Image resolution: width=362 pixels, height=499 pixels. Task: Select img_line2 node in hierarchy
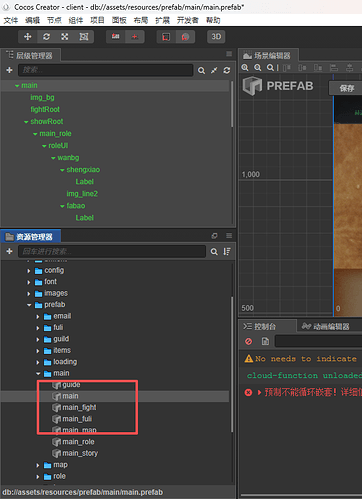[82, 194]
